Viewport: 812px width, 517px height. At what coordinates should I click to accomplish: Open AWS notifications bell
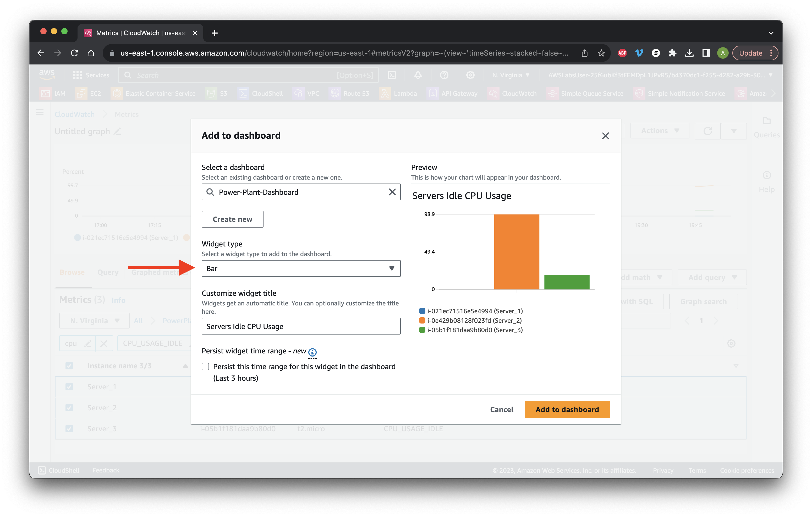tap(418, 75)
